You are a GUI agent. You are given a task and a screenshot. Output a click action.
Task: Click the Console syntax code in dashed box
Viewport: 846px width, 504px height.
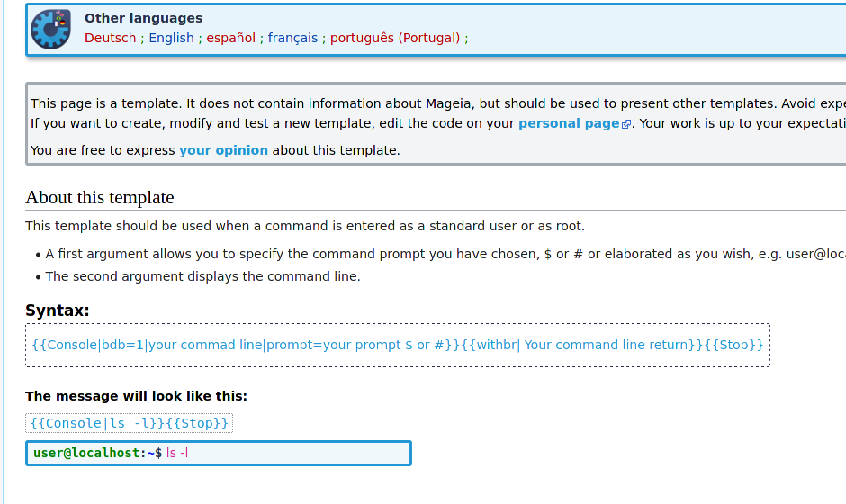coord(398,345)
